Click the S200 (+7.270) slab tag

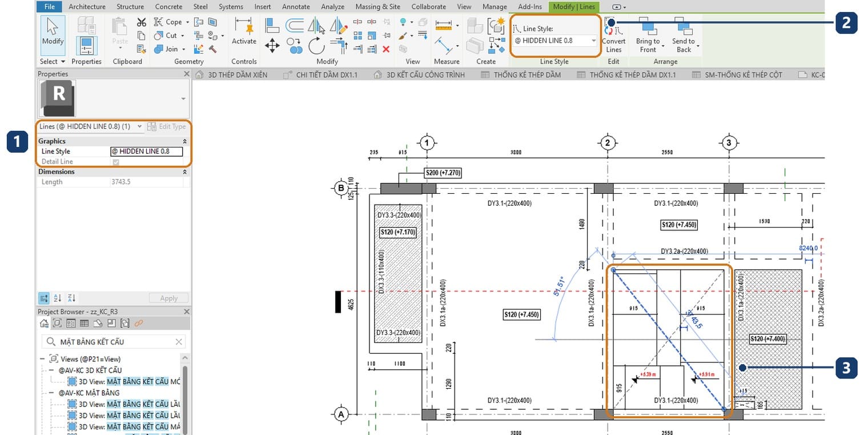coord(443,172)
